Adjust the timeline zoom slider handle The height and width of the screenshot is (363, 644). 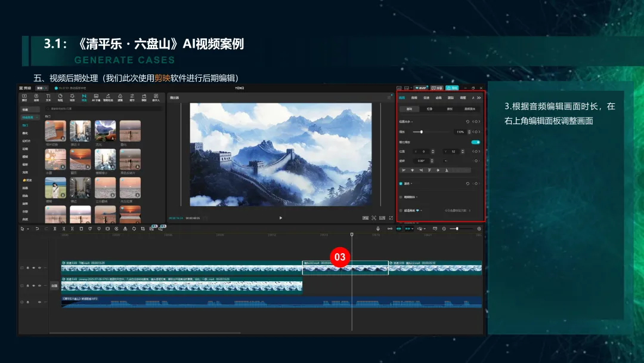[457, 229]
